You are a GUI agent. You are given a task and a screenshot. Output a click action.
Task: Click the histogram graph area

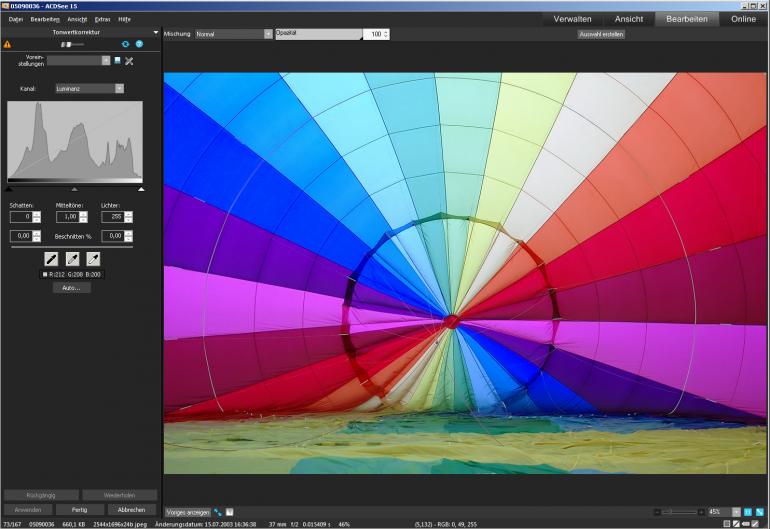tap(75, 142)
